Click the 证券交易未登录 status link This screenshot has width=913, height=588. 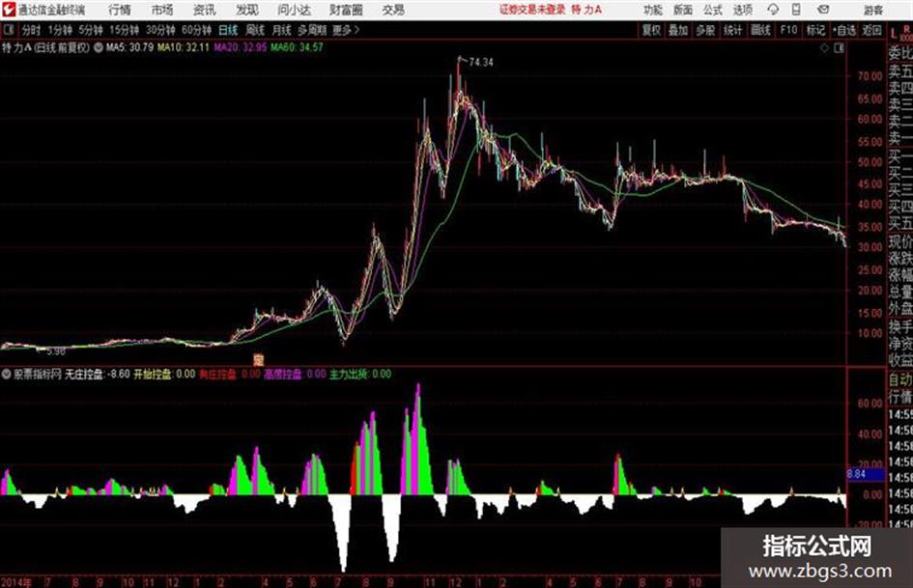(532, 10)
